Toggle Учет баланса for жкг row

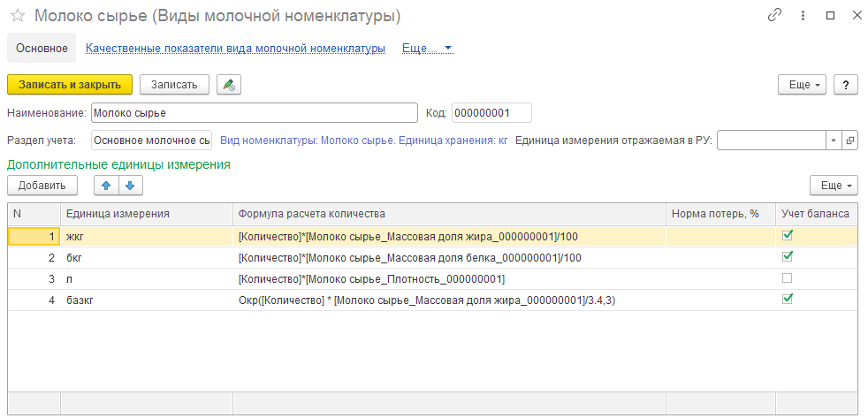(x=788, y=236)
